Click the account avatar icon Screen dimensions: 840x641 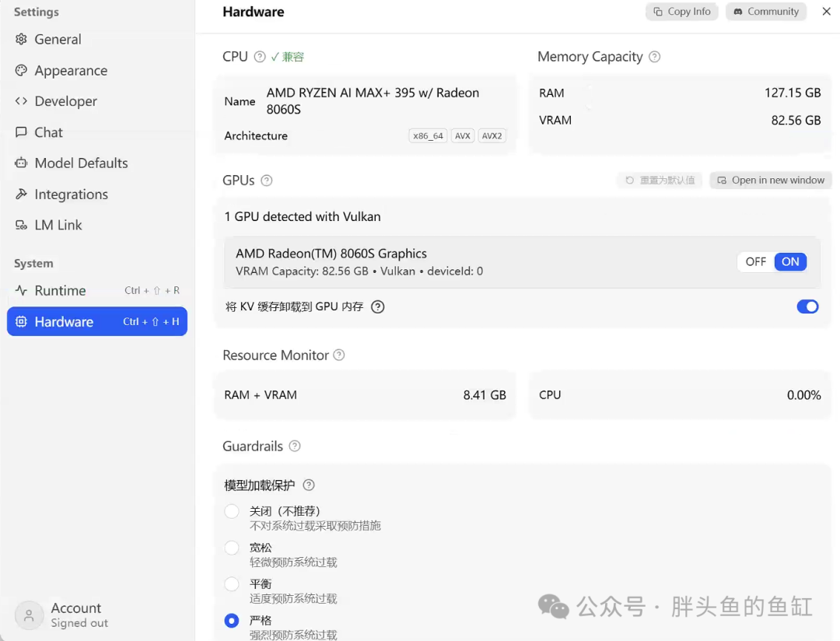coord(29,615)
